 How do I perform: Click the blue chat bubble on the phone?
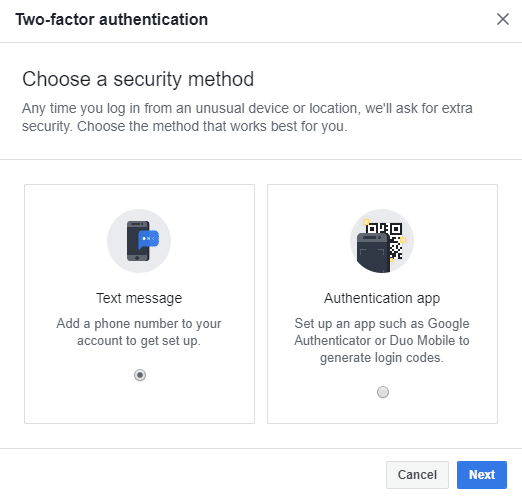click(x=149, y=239)
